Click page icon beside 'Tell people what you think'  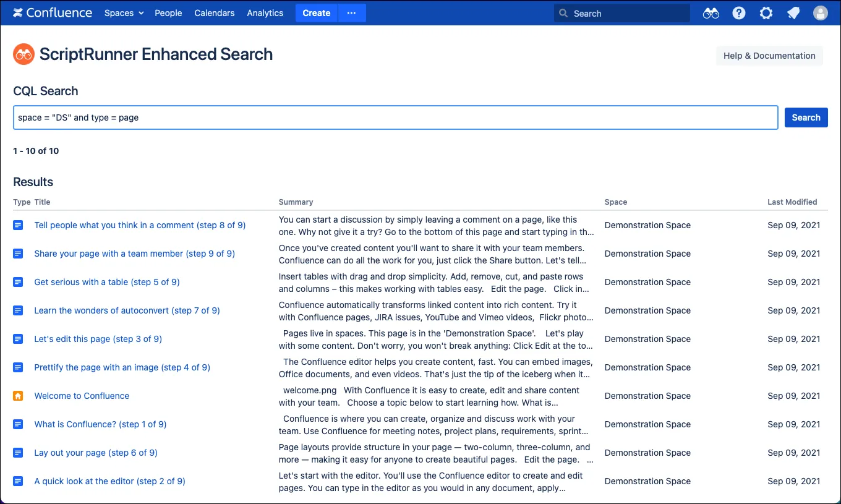[18, 225]
